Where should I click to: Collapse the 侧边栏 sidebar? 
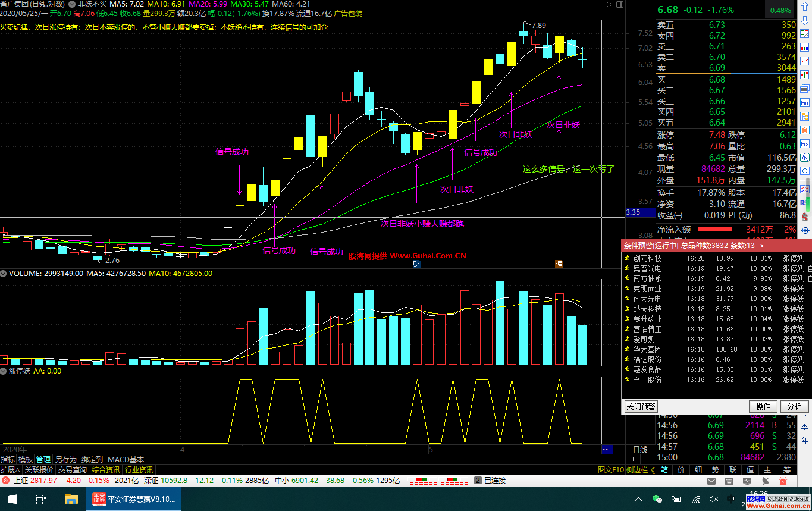click(640, 470)
